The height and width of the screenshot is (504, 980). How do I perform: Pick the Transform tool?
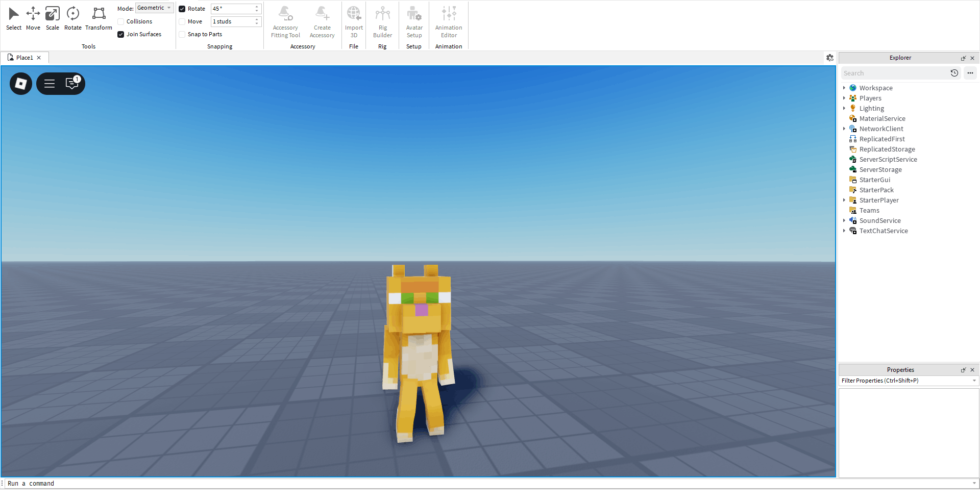[x=99, y=18]
